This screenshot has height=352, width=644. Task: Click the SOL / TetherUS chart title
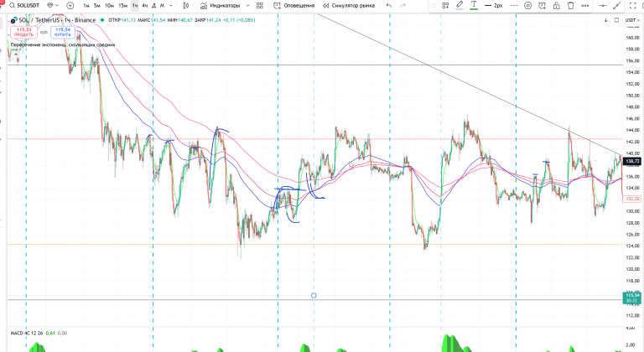[57, 20]
